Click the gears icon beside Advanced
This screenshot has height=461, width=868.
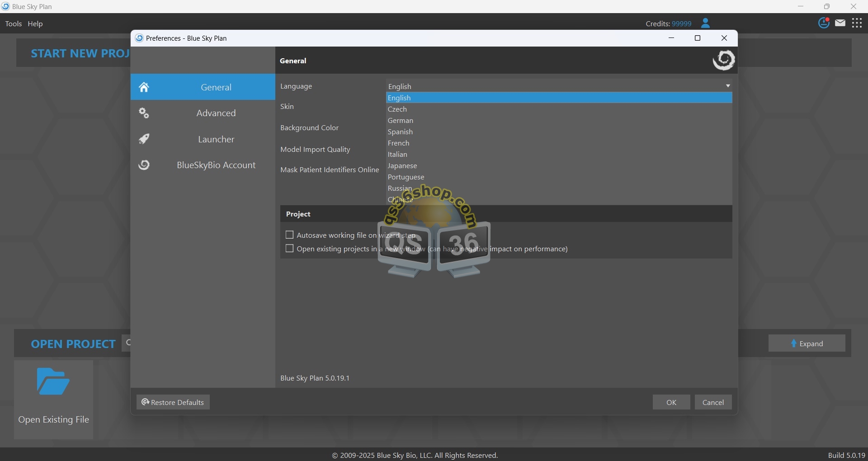(144, 113)
